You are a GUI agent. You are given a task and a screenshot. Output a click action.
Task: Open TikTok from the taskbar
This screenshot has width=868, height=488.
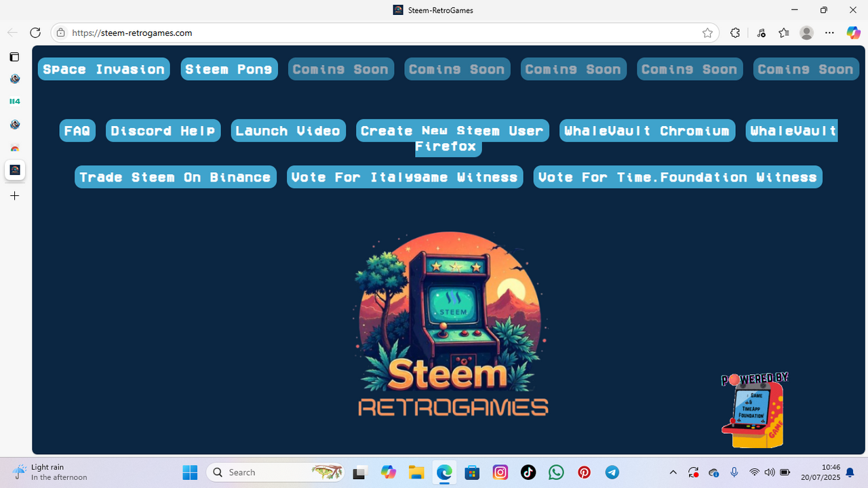[x=528, y=472]
